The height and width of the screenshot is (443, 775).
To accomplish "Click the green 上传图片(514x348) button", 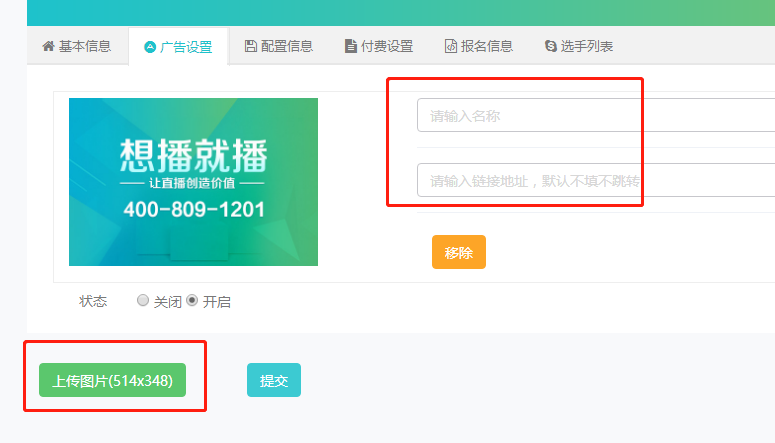I will coord(113,380).
